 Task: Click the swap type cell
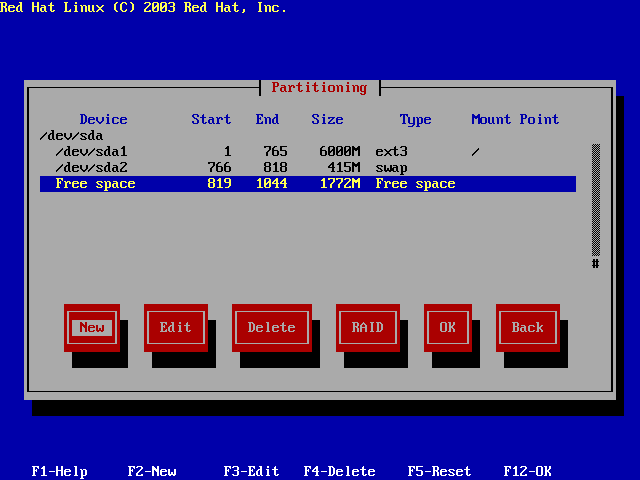[391, 168]
